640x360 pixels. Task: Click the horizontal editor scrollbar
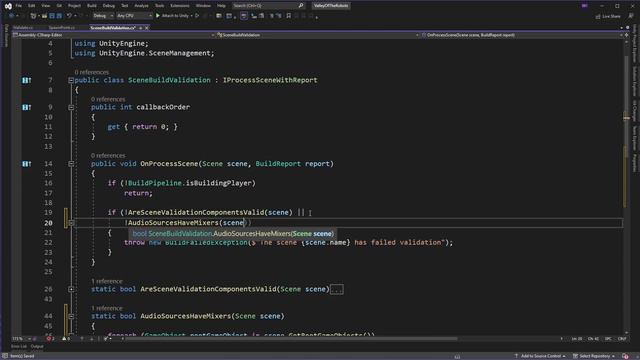(x=292, y=339)
